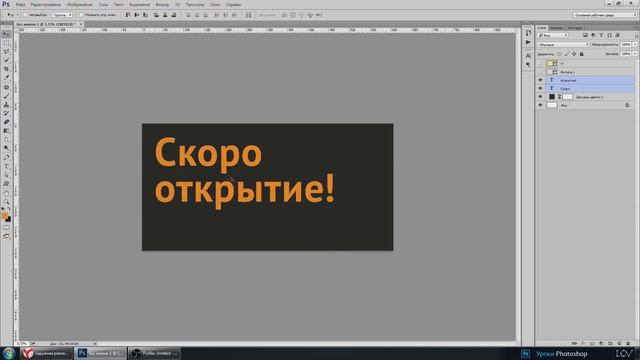Image resolution: width=640 pixels, height=360 pixels.
Task: Show the hidden top group layer
Action: coord(540,64)
